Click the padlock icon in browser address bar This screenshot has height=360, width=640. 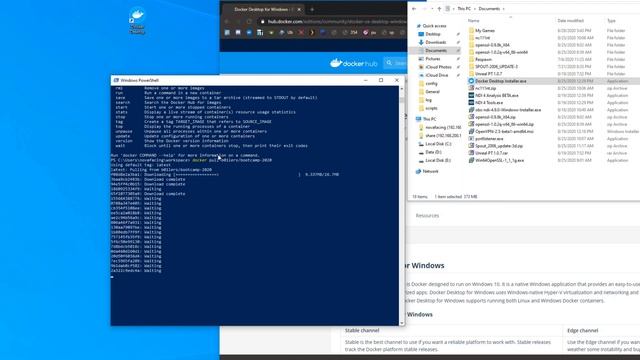click(x=262, y=22)
